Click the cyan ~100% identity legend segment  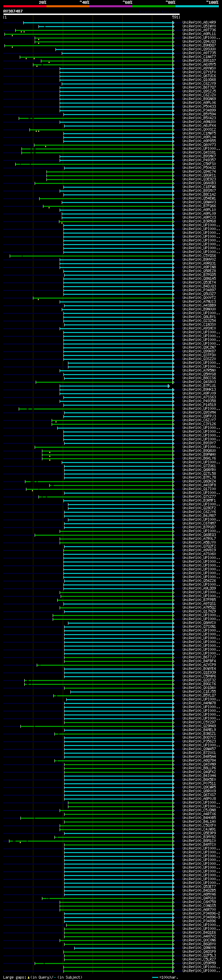197,6
